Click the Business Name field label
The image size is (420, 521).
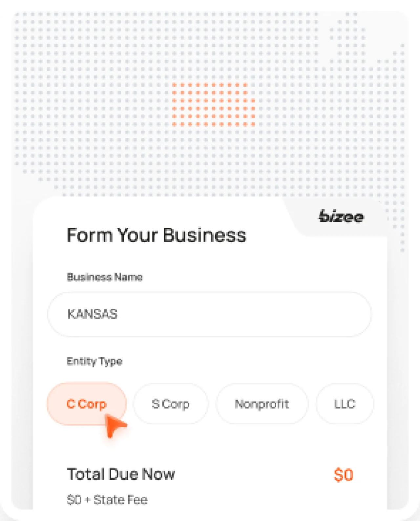point(104,277)
